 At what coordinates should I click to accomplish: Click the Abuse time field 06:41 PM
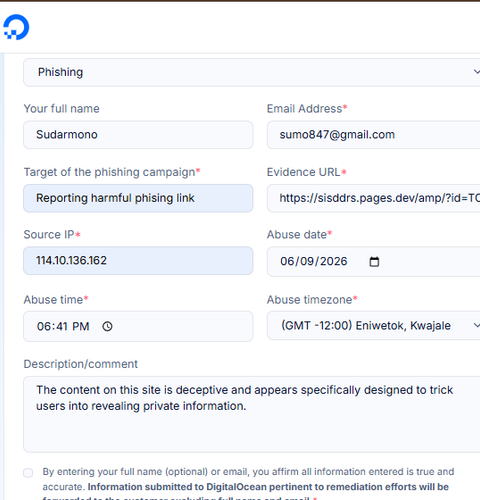138,326
